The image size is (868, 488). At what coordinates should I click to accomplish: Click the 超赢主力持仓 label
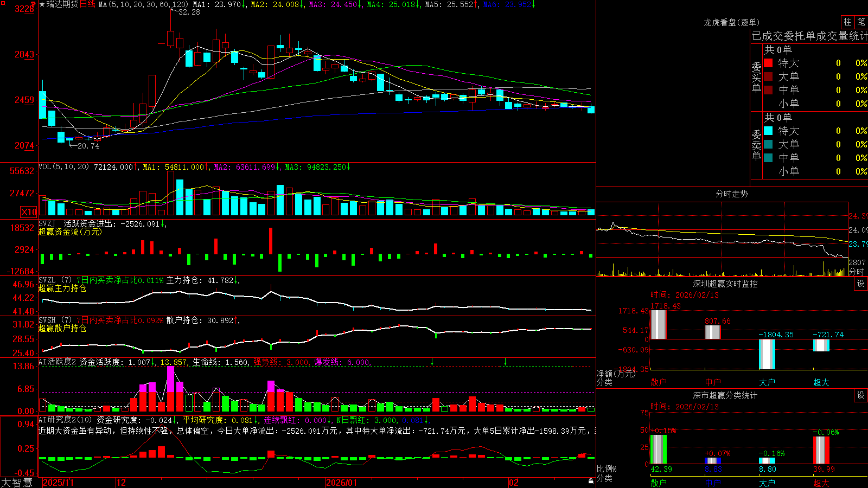coord(62,288)
